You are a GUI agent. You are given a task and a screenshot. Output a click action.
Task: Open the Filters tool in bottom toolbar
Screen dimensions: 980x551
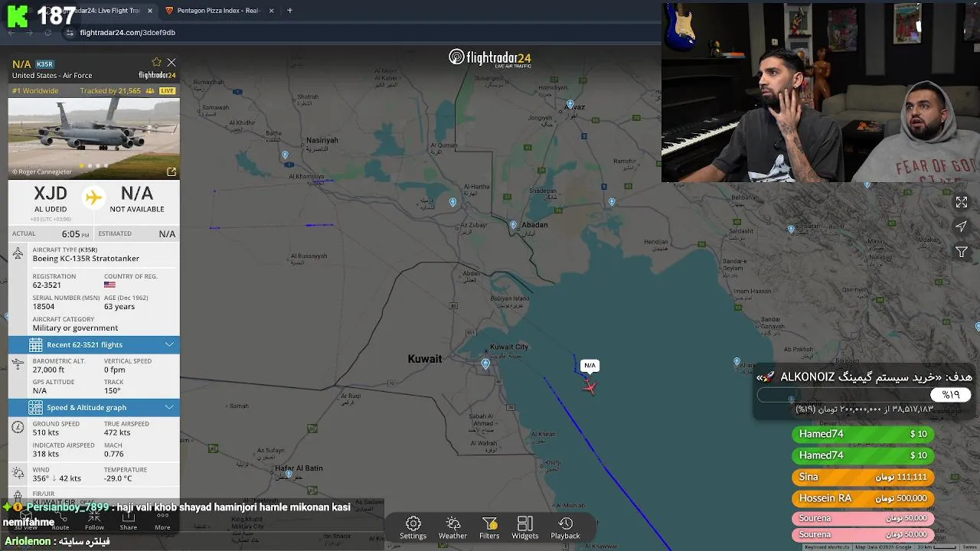(489, 528)
